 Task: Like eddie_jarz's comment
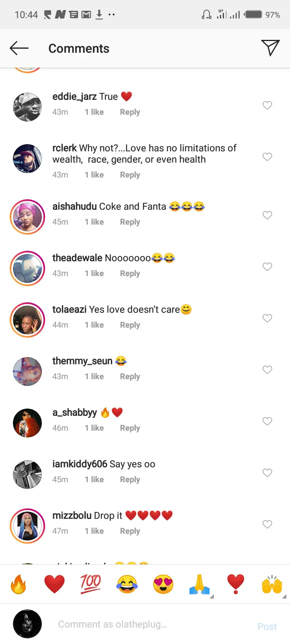(267, 105)
